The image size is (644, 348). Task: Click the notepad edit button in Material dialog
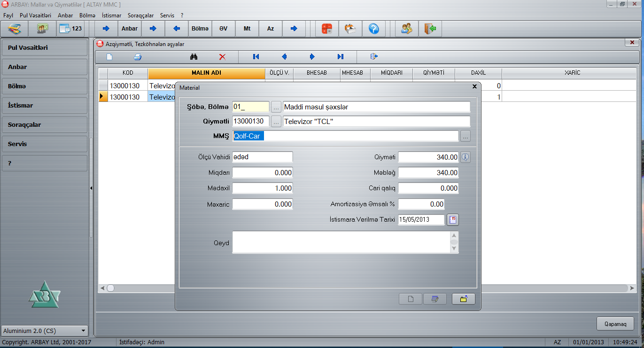pos(435,299)
